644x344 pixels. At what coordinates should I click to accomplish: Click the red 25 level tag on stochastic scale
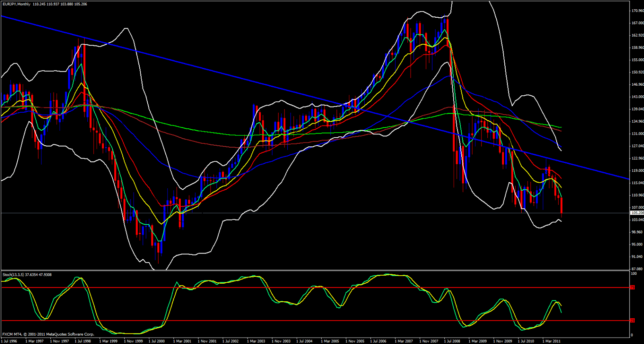[632, 321]
